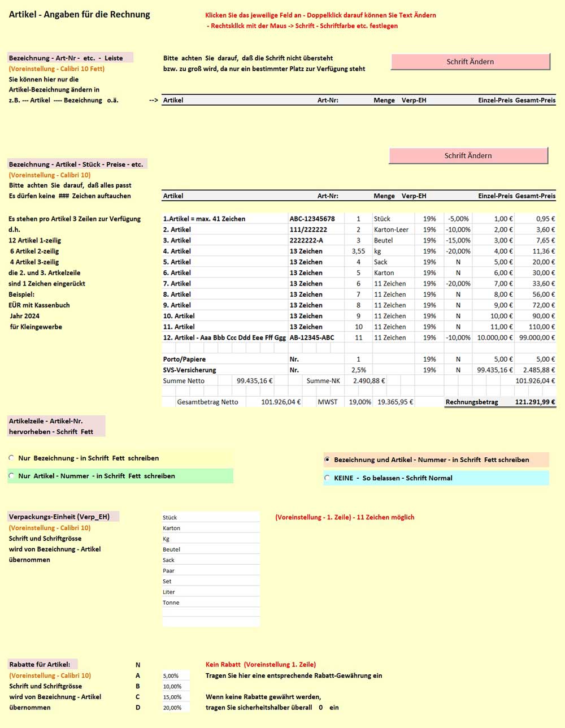This screenshot has width=565, height=728.
Task: Choose 'Bezeichnung und Artikel - Nummer' Fett option
Action: [327, 460]
